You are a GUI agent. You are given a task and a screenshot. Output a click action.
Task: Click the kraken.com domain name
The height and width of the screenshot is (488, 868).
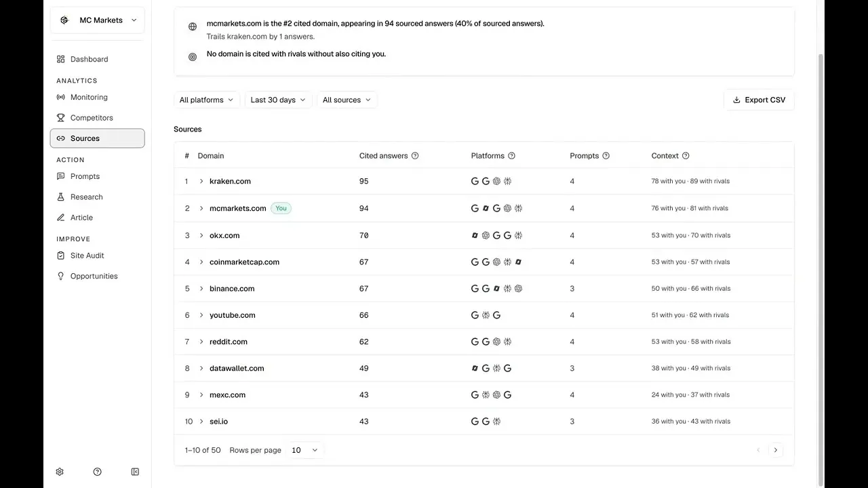click(230, 182)
